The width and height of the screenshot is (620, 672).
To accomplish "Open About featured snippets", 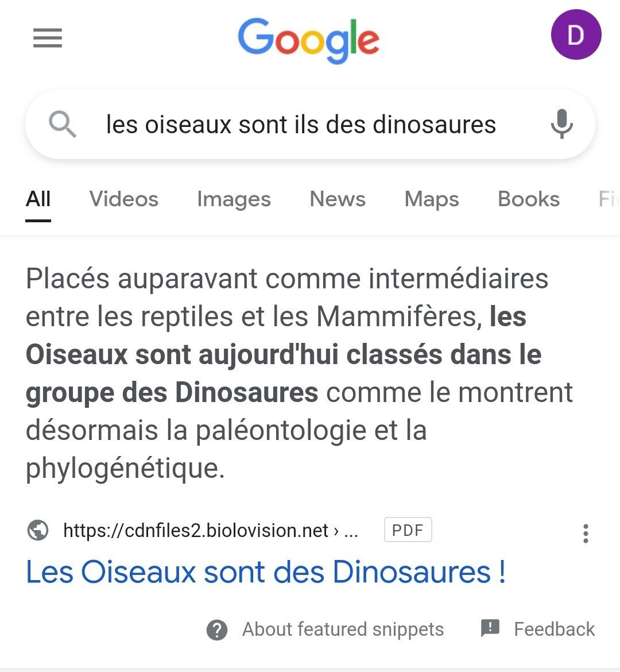I will coord(343,629).
